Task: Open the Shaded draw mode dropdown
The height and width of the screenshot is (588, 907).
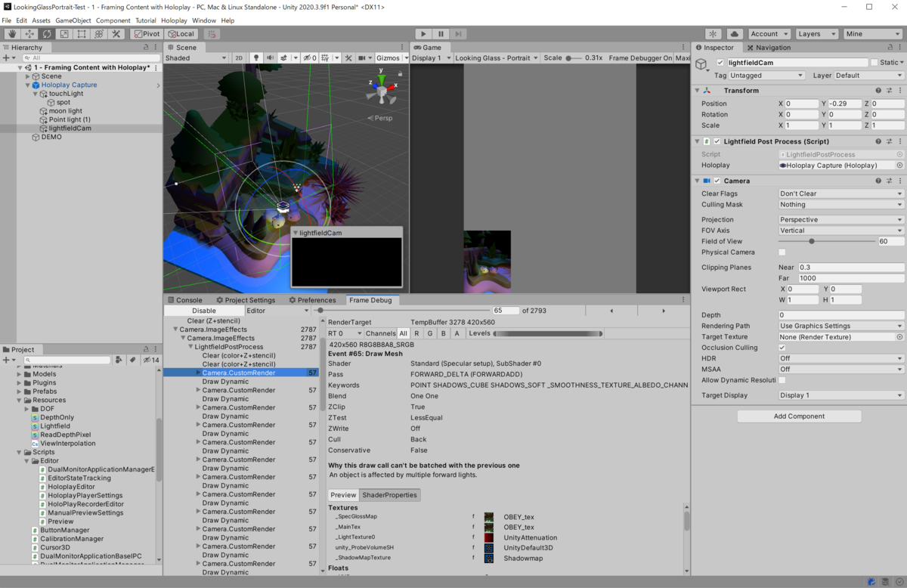Action: tap(196, 57)
